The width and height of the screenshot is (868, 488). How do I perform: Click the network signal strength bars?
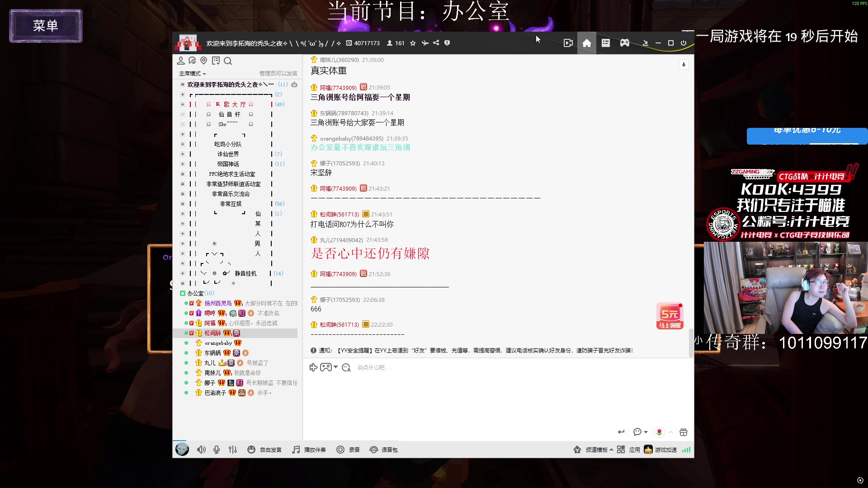(x=686, y=450)
